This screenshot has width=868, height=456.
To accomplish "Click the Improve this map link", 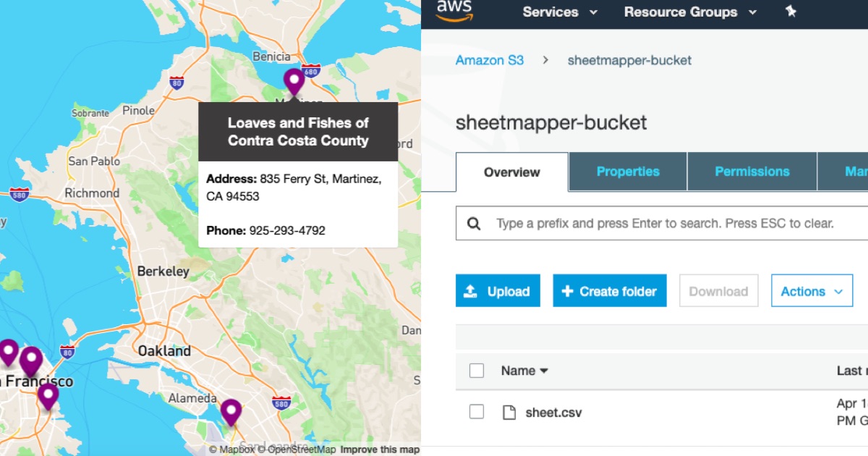I will click(381, 449).
